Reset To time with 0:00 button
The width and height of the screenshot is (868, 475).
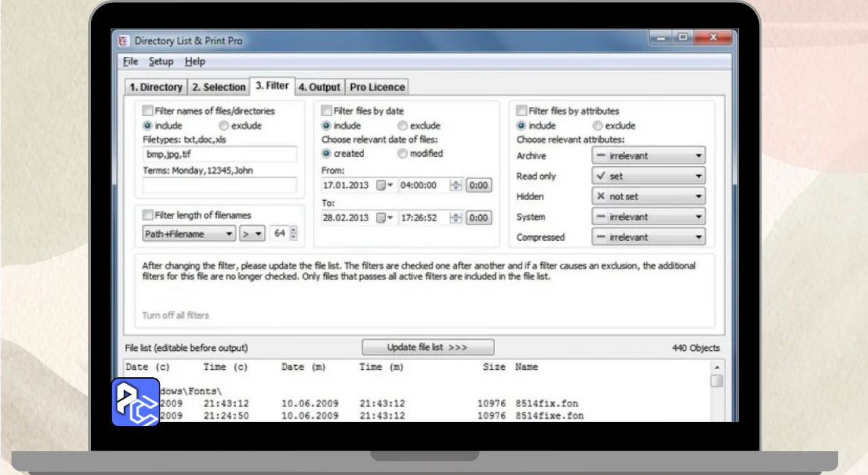(x=479, y=218)
